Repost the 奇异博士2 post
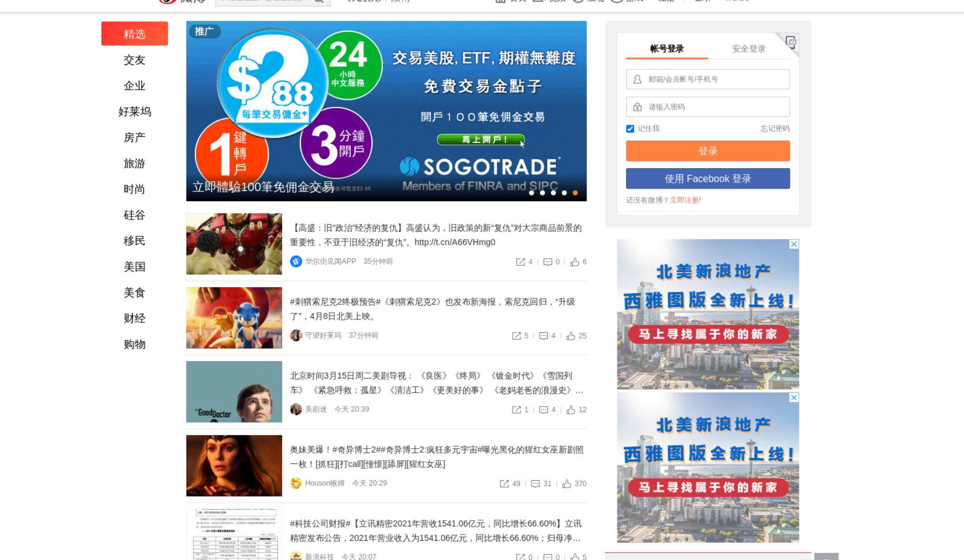Screen dimensions: 964x560 504,484
